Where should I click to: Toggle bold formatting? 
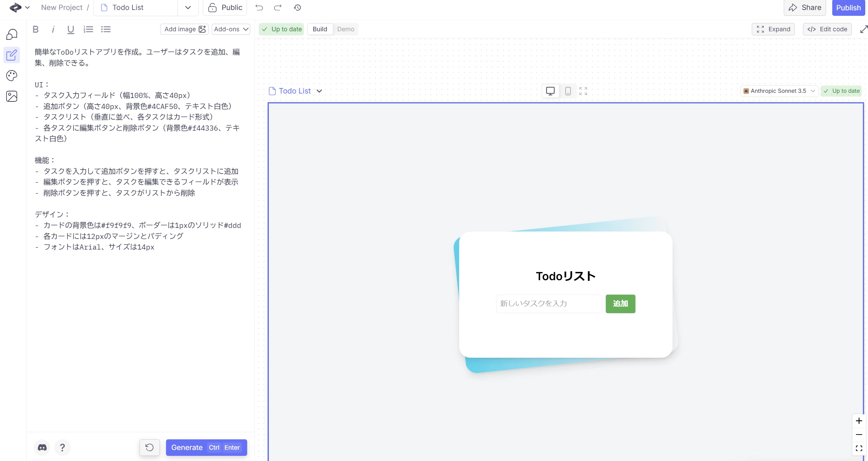pos(35,29)
